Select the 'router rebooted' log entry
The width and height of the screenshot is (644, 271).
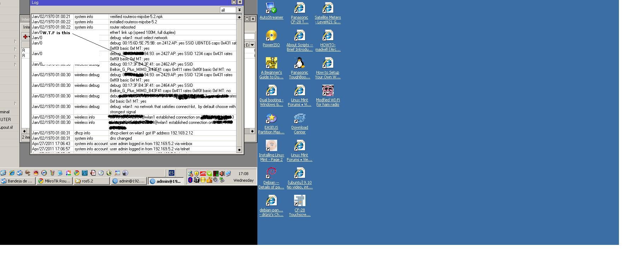[x=134, y=27]
